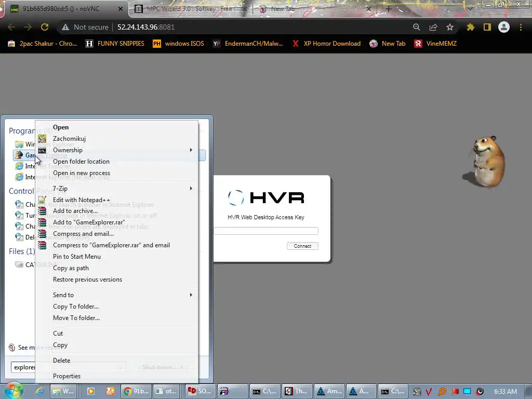This screenshot has height=399, width=532.
Task: Open the XP Horror Download bookmark
Action: point(326,44)
